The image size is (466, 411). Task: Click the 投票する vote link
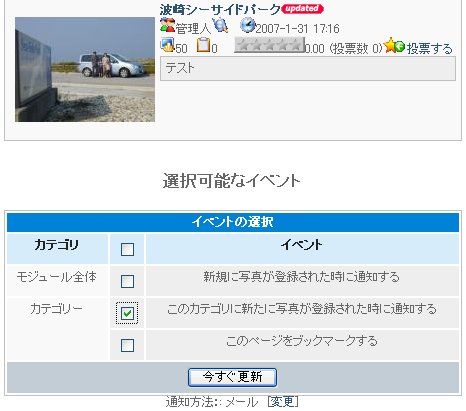(x=429, y=48)
